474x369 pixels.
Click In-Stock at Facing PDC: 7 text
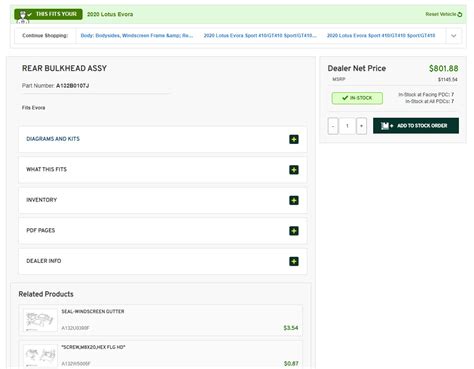426,95
